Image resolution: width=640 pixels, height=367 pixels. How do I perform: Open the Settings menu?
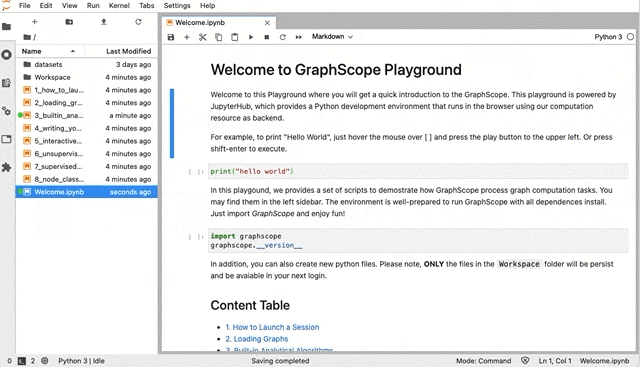coord(177,6)
